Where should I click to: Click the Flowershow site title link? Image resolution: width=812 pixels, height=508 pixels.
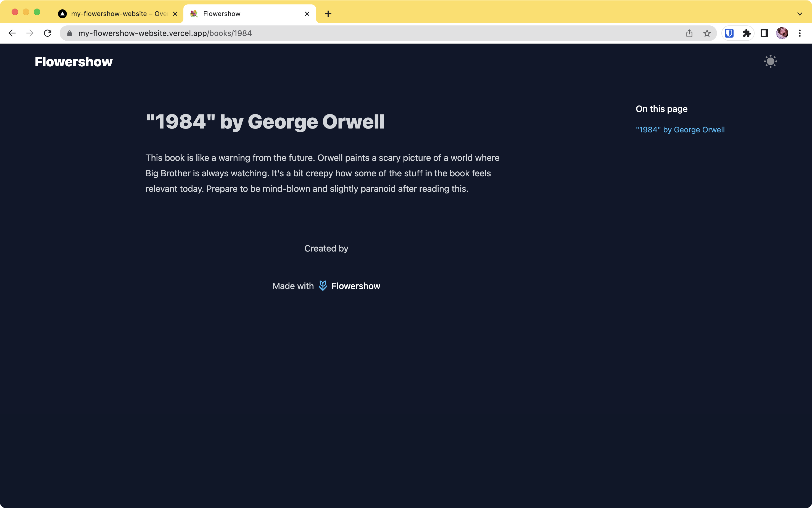tap(73, 62)
